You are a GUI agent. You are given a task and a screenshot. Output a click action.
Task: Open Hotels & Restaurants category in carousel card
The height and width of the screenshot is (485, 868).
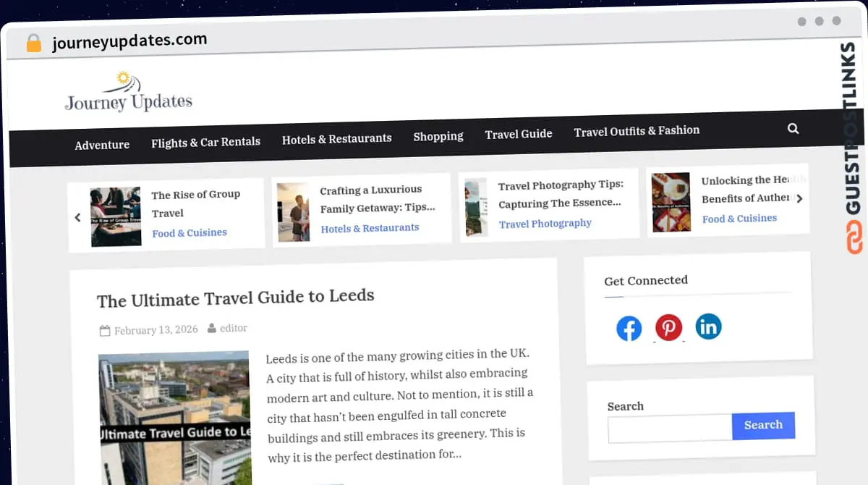pos(370,228)
